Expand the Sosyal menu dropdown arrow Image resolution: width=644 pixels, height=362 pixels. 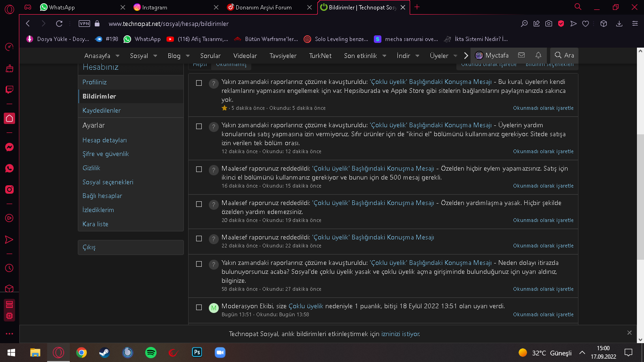[x=155, y=56]
